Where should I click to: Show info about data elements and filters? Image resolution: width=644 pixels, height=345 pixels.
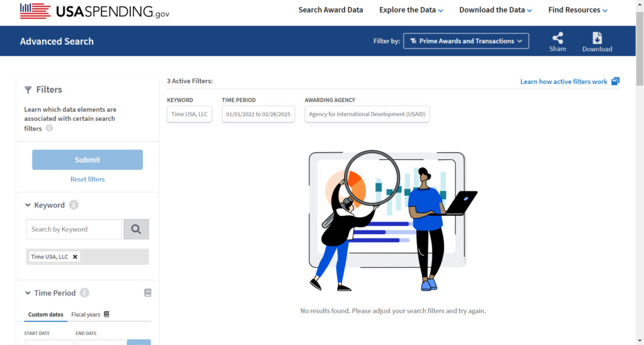click(49, 128)
